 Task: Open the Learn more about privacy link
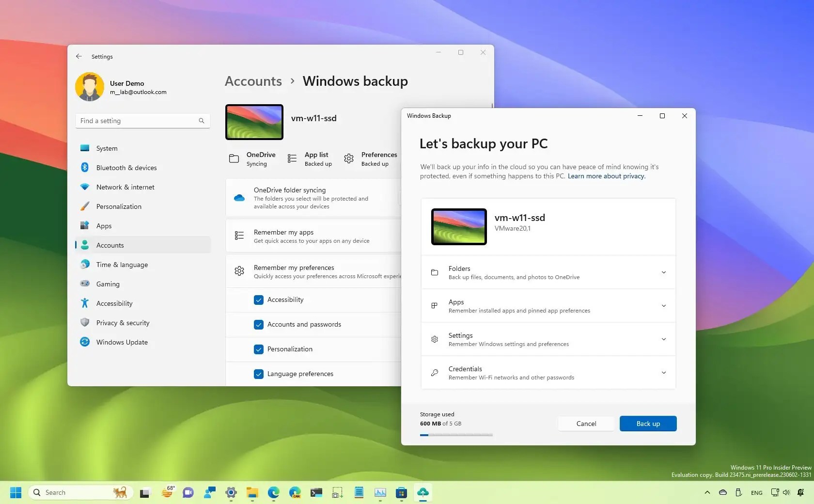[x=606, y=176]
